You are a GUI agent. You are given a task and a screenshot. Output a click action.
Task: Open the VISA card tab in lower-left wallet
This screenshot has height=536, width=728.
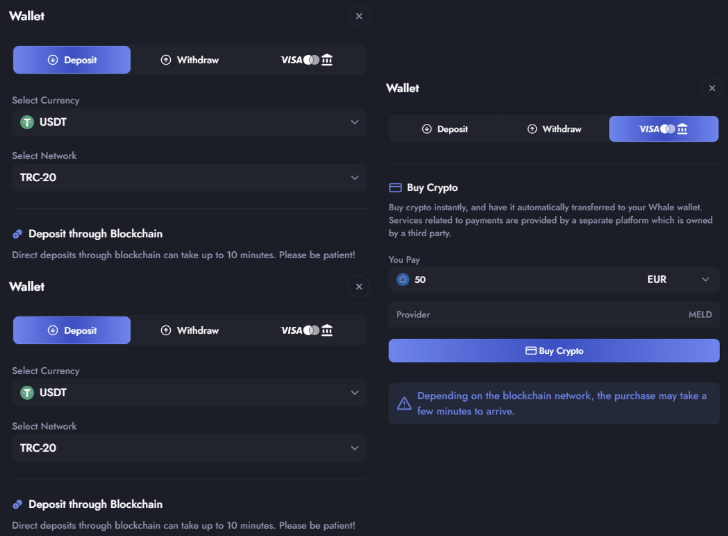(x=307, y=331)
